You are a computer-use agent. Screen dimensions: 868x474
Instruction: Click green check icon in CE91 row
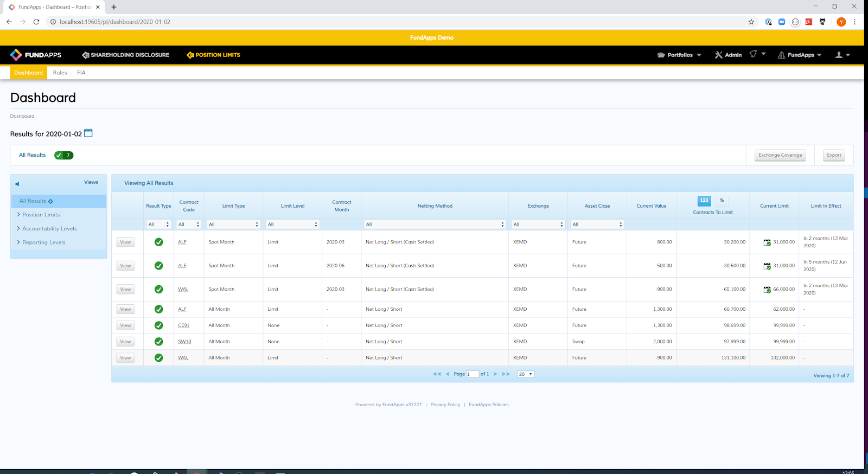pos(158,325)
